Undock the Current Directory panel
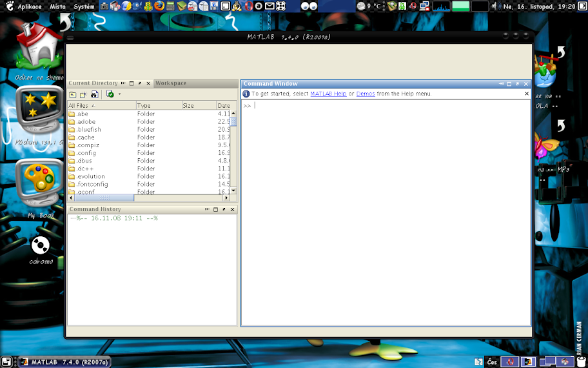The width and height of the screenshot is (588, 368). click(x=140, y=83)
